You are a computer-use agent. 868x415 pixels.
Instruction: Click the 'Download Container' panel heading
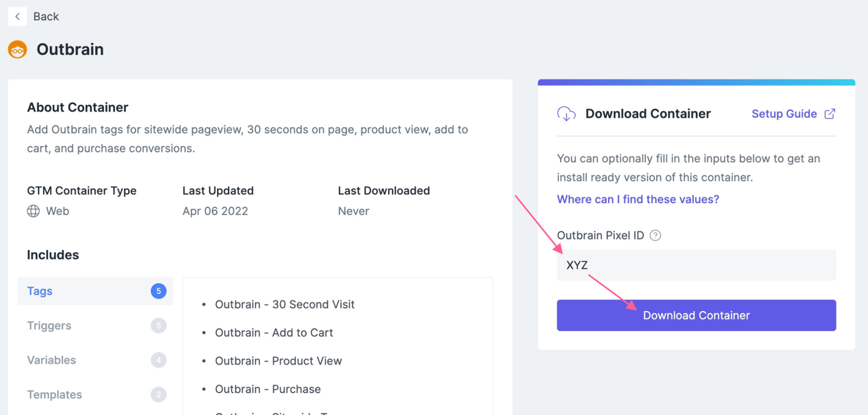[x=648, y=114]
